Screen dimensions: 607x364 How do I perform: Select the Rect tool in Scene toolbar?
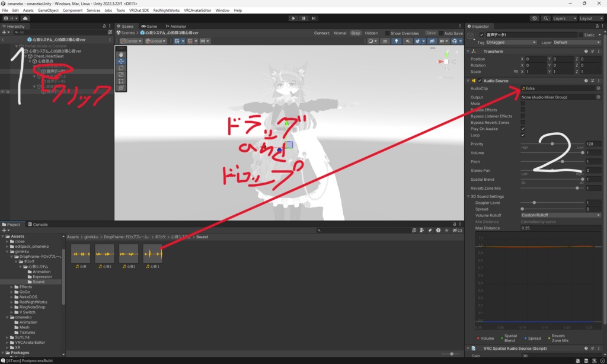pos(121,81)
